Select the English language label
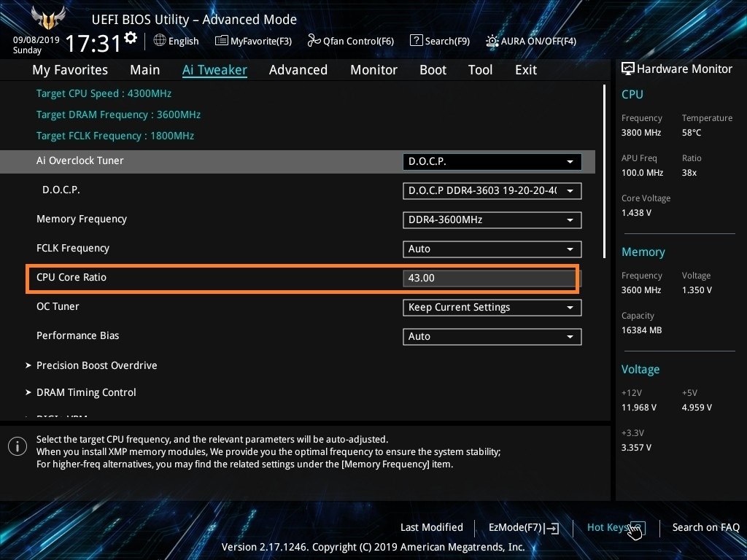The image size is (747, 560). tap(183, 41)
